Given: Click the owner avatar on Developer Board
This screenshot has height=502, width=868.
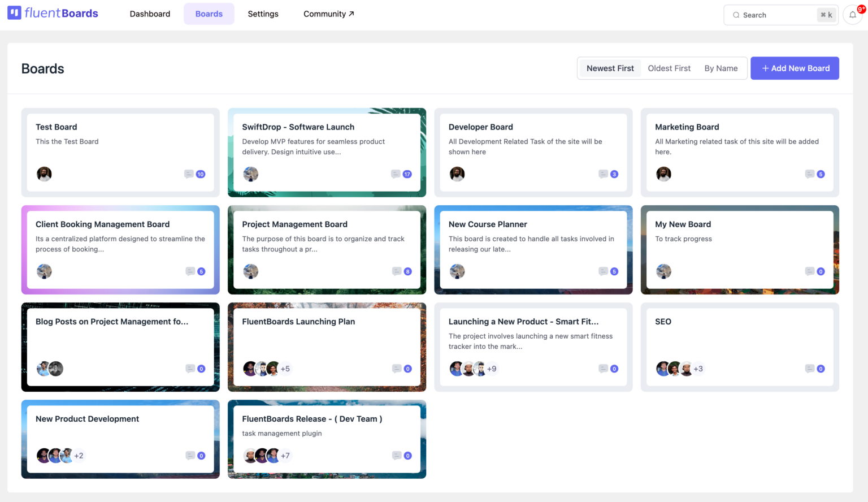Looking at the screenshot, I should (458, 174).
